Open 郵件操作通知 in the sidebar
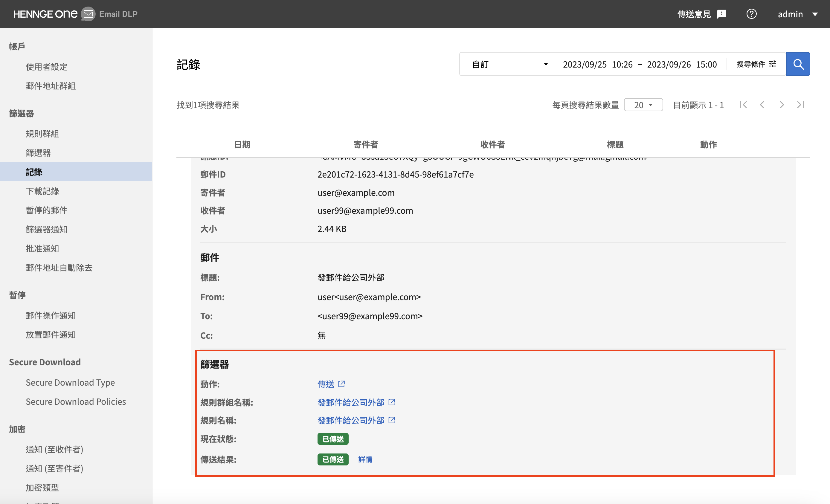 (51, 315)
